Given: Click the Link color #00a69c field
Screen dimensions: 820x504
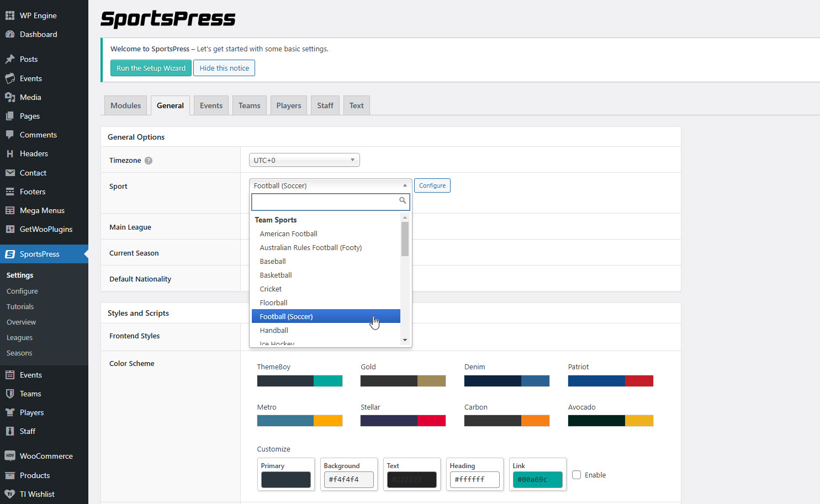Looking at the screenshot, I should click(x=538, y=479).
